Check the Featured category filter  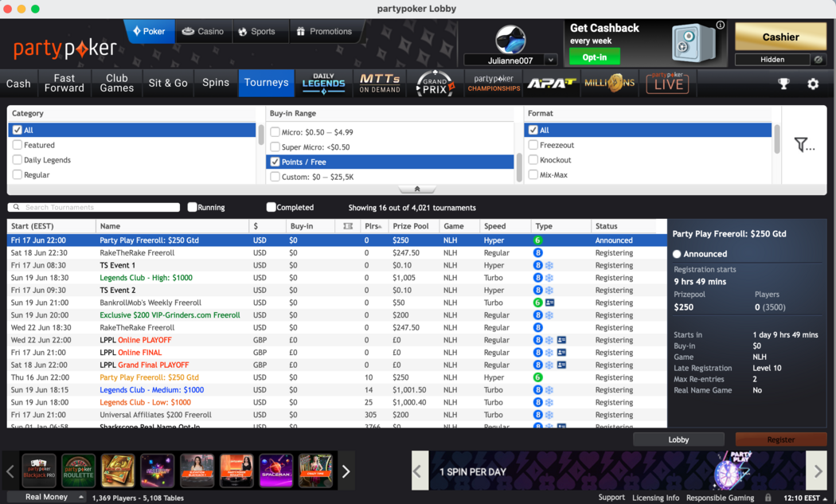click(17, 144)
